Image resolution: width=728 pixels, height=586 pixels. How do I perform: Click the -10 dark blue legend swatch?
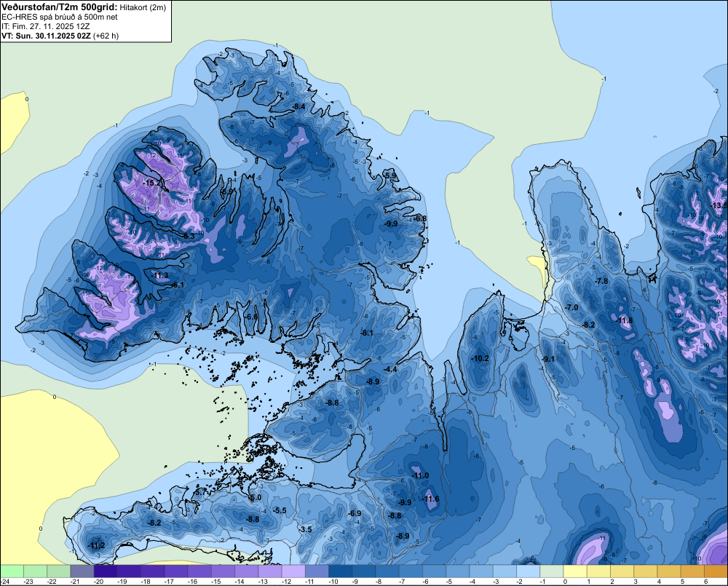(340, 571)
